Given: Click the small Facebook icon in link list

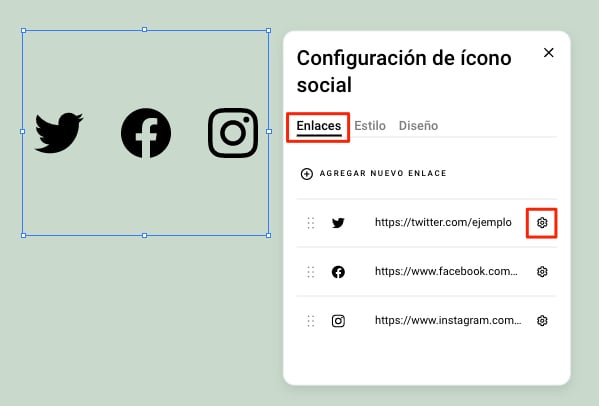Looking at the screenshot, I should pyautogui.click(x=338, y=272).
